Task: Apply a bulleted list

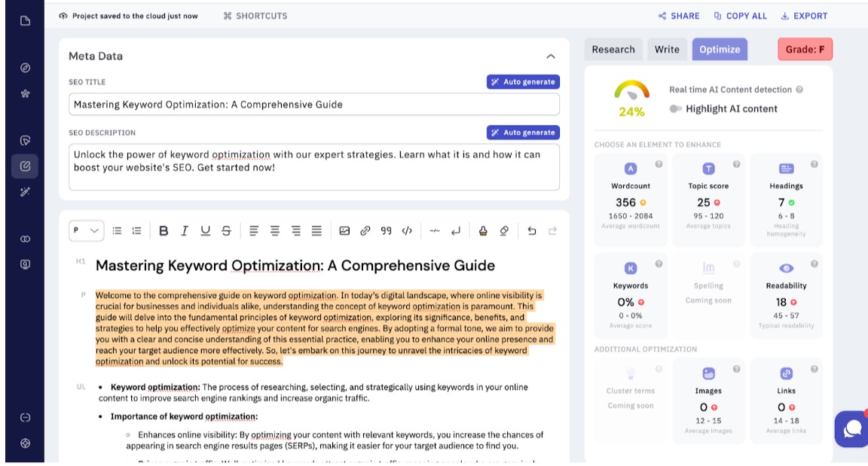Action: tap(117, 232)
